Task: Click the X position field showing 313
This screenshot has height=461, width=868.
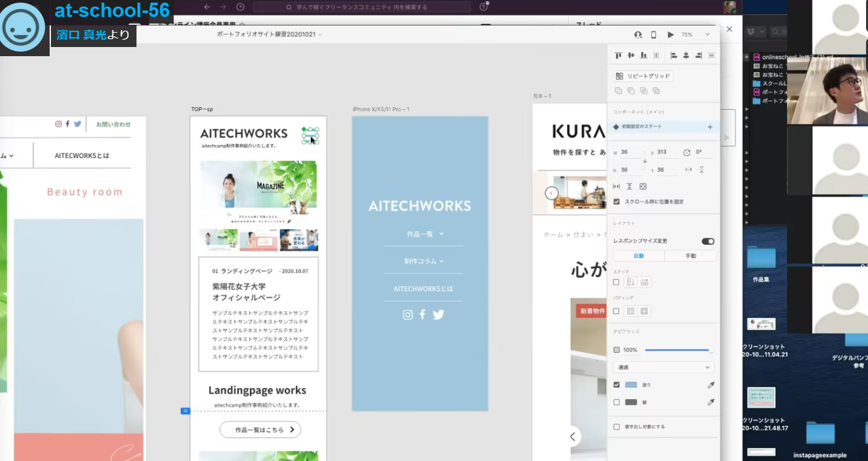Action: [667, 152]
